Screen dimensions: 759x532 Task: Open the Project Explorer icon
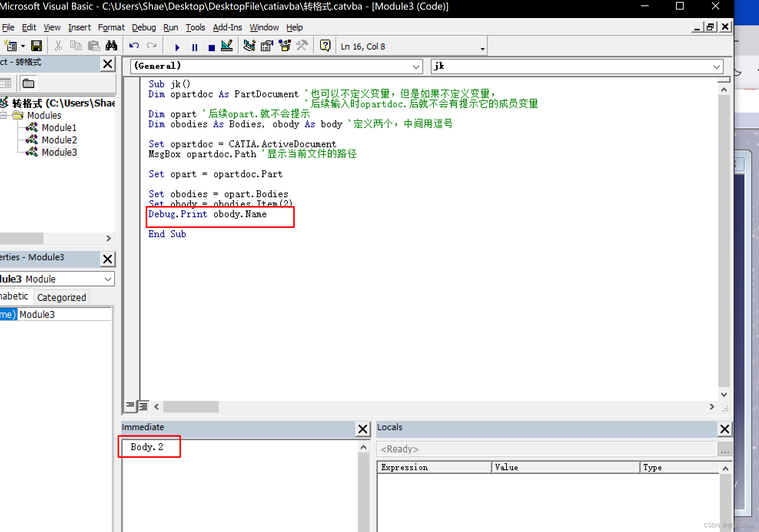click(x=249, y=46)
